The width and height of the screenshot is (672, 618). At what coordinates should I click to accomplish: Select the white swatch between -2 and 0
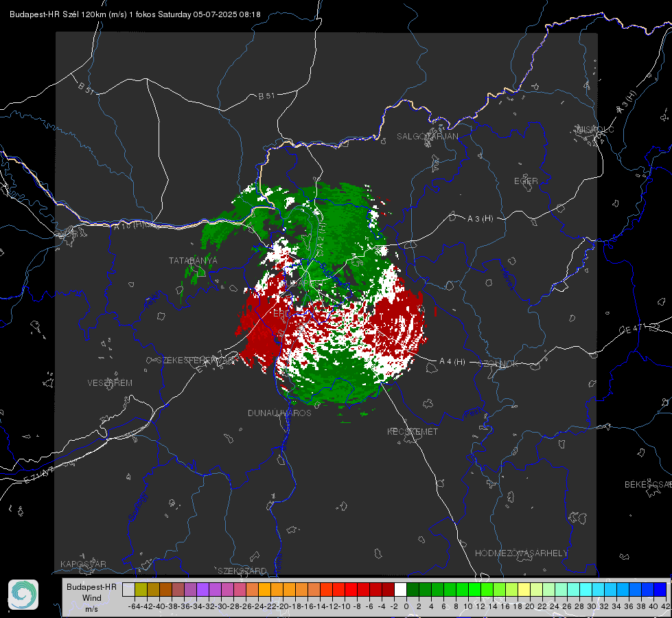coord(400,590)
